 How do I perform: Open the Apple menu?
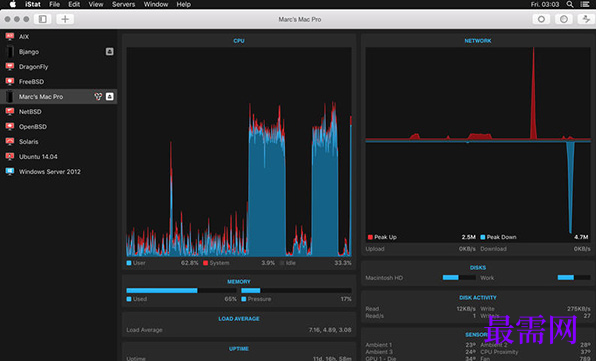coord(13,4)
